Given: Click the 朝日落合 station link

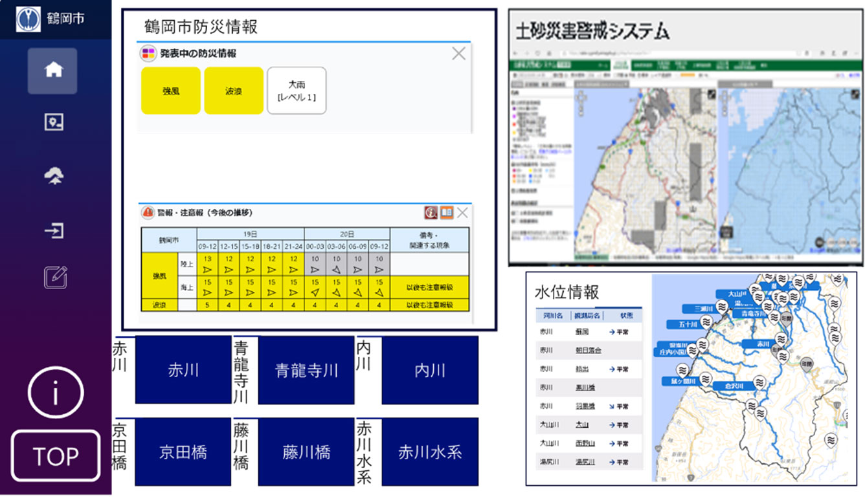Looking at the screenshot, I should [588, 350].
